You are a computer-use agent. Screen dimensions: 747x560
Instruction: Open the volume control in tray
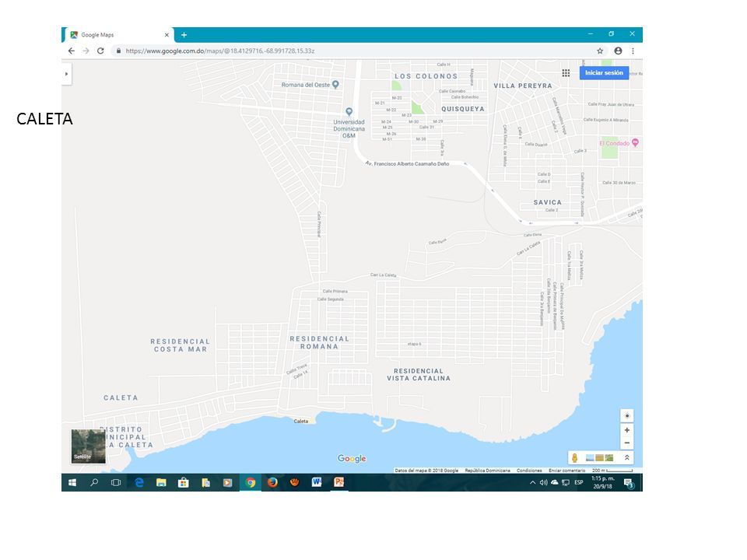point(544,482)
